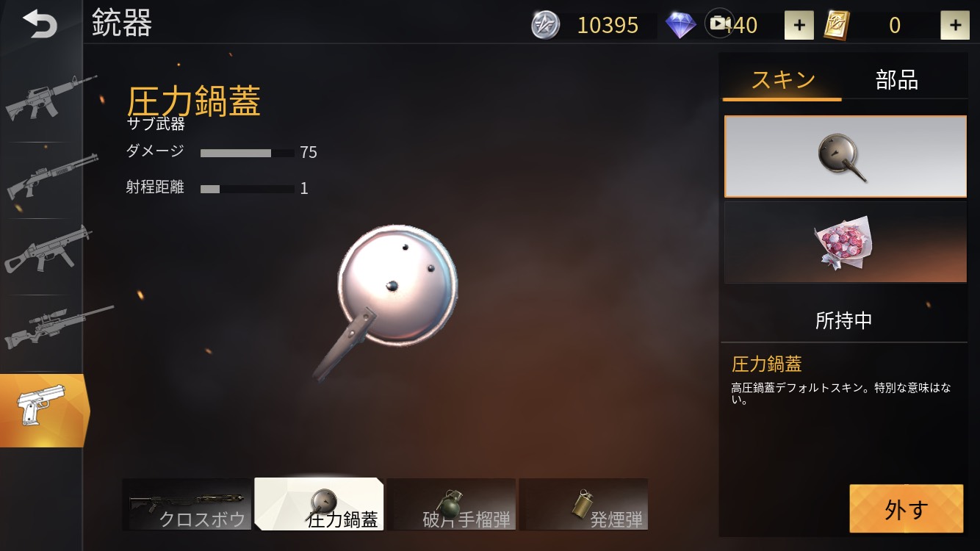The height and width of the screenshot is (551, 980).
Task: Click the blue diamond currency icon
Action: pyautogui.click(x=681, y=25)
